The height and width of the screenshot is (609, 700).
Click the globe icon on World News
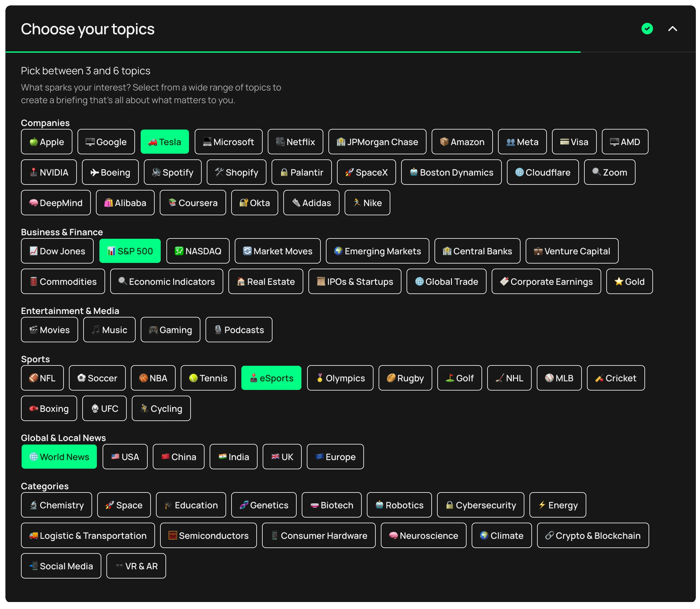tap(34, 457)
